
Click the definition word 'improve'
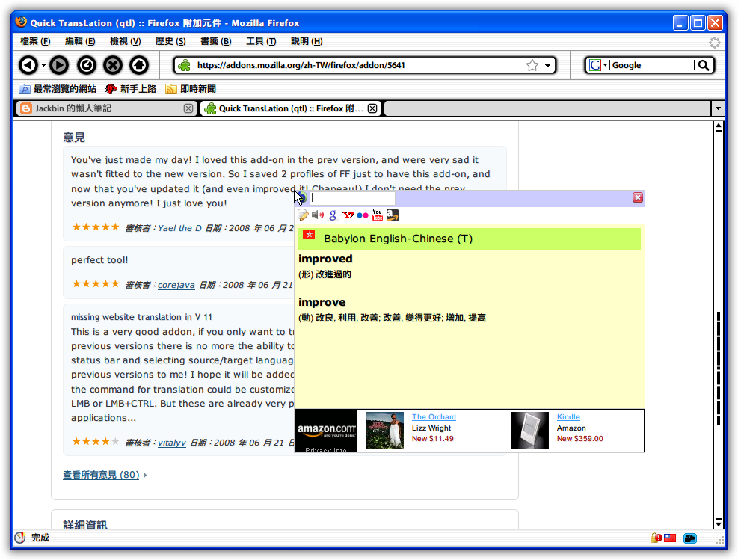coord(322,302)
